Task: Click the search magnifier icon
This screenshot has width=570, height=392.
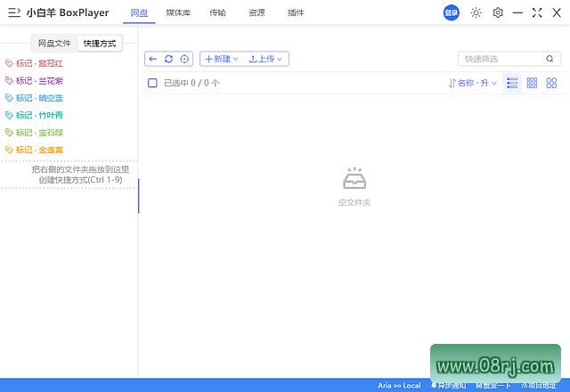Action: [x=550, y=59]
